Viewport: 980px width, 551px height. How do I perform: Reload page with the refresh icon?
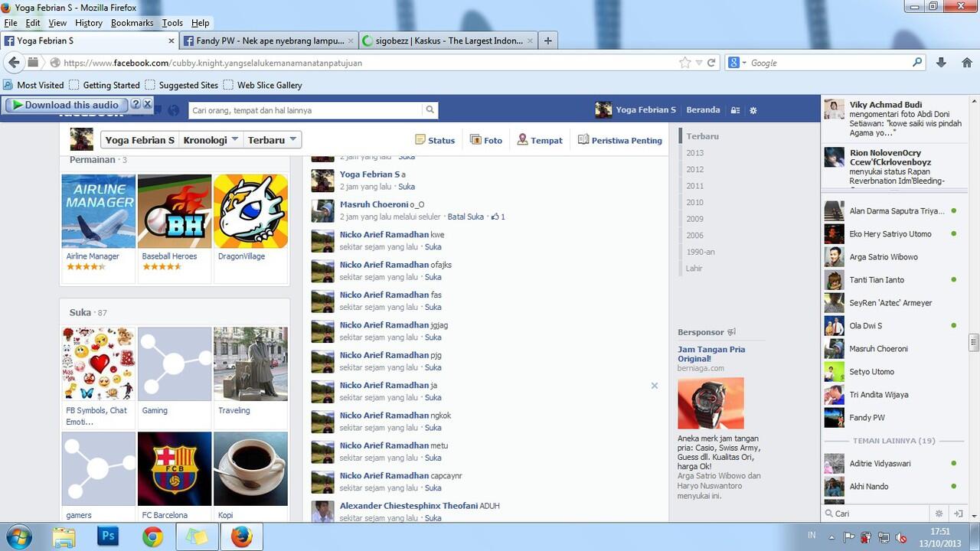(x=711, y=63)
